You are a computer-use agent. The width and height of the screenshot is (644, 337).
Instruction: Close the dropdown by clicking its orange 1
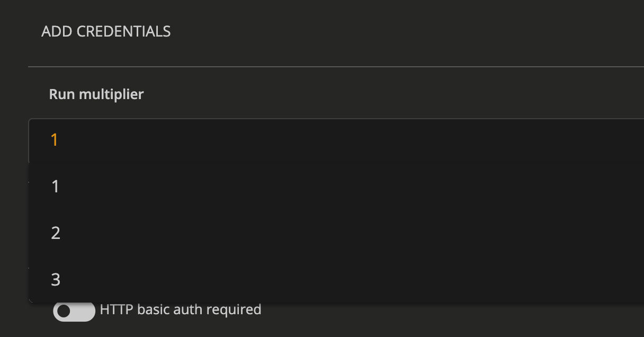[x=54, y=140]
